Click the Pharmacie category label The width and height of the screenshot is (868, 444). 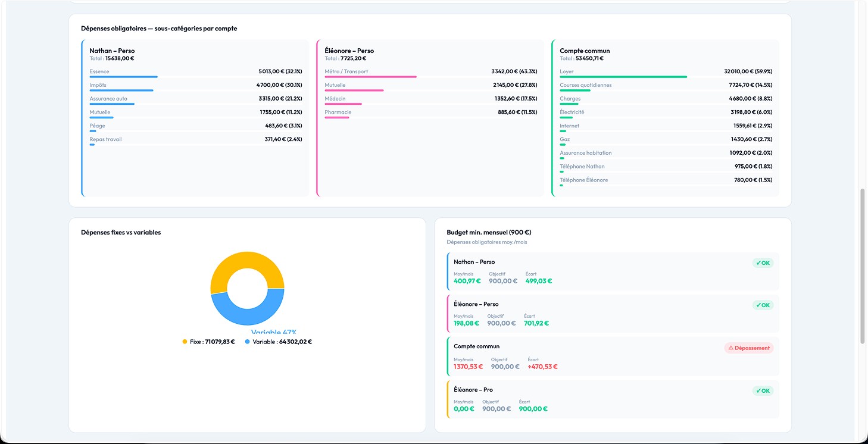[338, 112]
